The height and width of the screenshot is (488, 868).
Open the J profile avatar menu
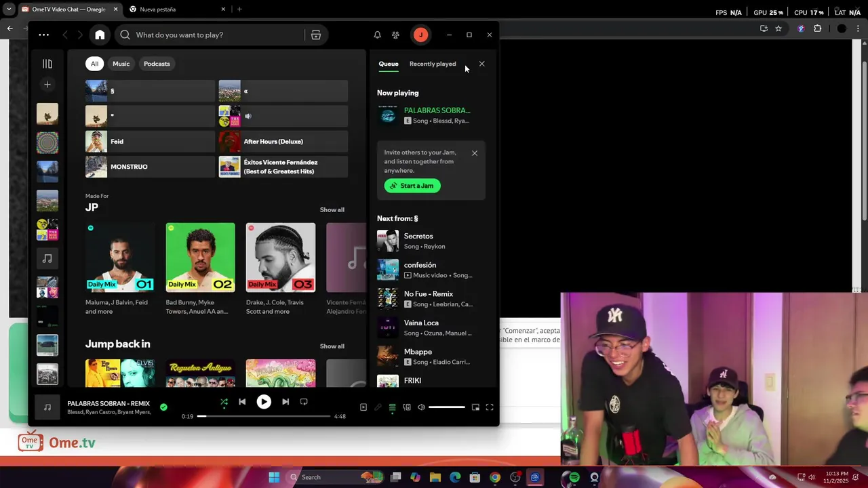click(x=420, y=35)
